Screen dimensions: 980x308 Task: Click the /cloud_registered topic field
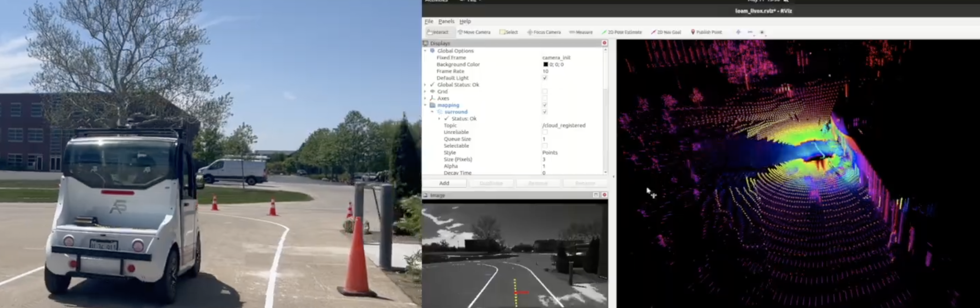click(x=564, y=126)
